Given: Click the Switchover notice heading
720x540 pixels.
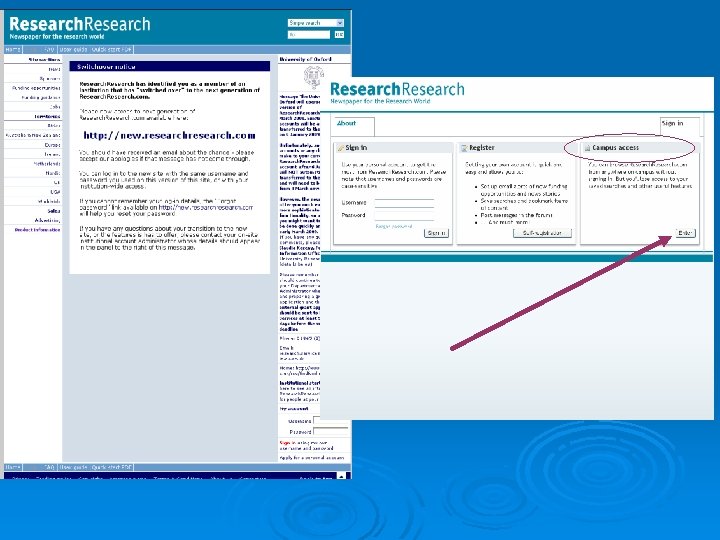Looking at the screenshot, I should point(106,67).
